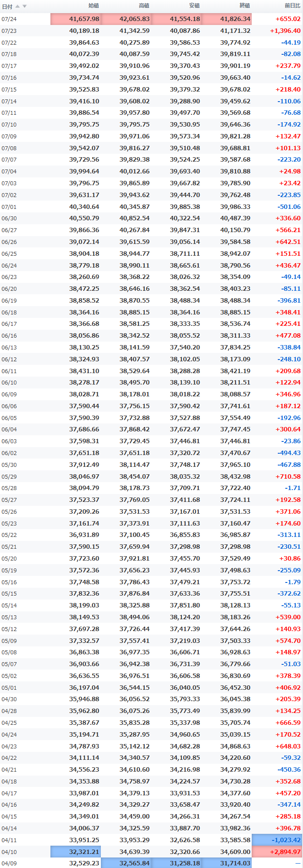Click the 高値 column header
The image size is (303, 868).
(144, 6)
